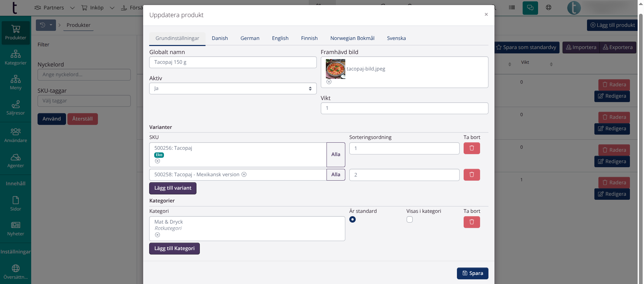Open Översättningar in the sidebar
The image size is (644, 284).
(x=15, y=272)
